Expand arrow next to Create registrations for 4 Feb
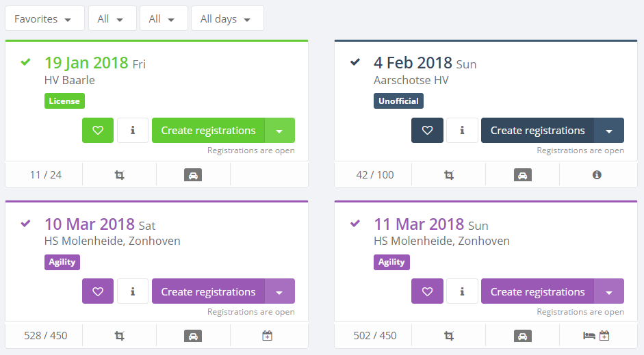644x355 pixels. coord(609,131)
